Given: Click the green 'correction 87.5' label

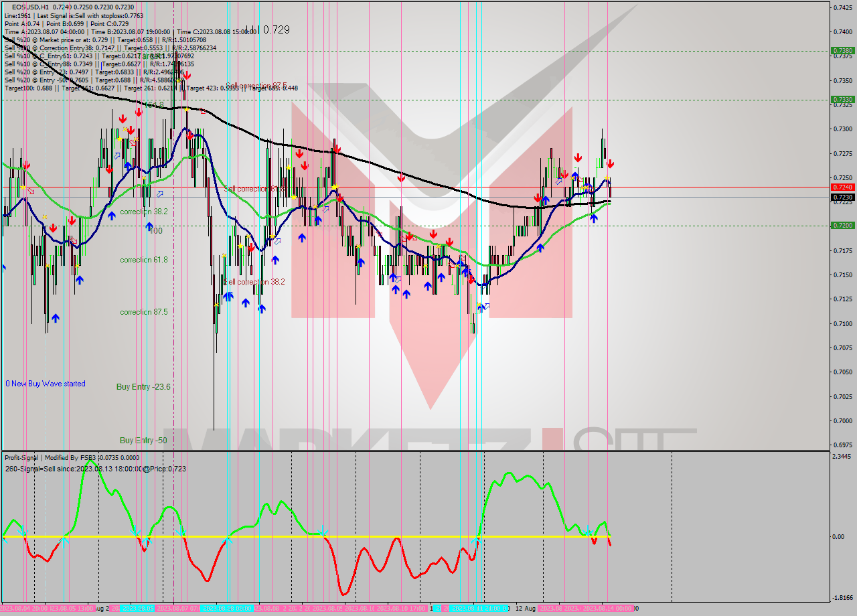Looking at the screenshot, I should 144,312.
